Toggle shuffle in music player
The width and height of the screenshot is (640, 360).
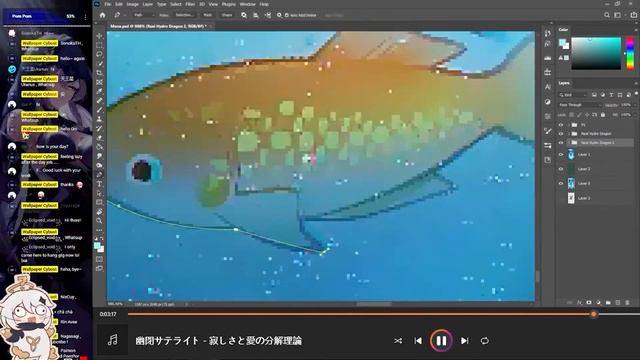(x=398, y=340)
